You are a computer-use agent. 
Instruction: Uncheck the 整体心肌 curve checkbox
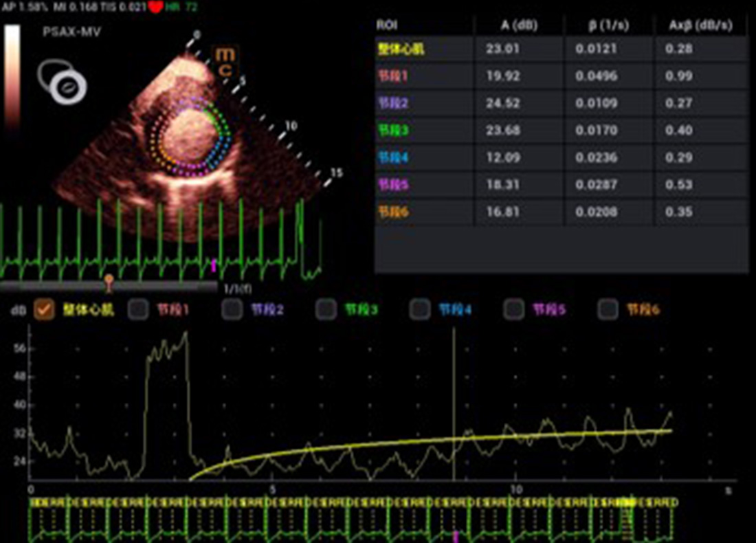[x=45, y=310]
